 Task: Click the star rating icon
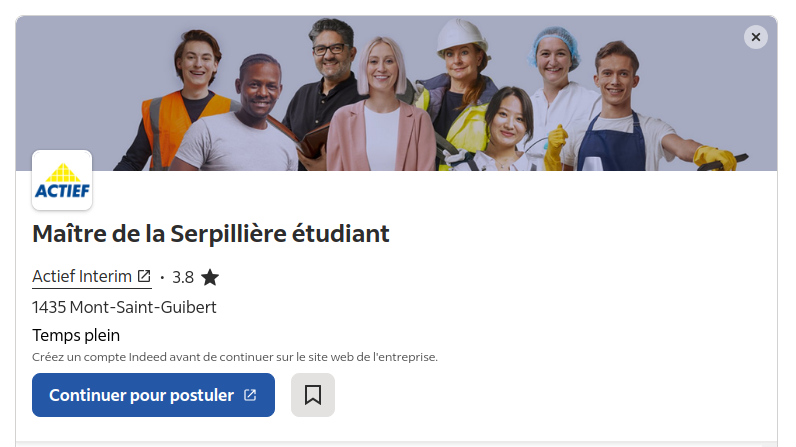210,277
